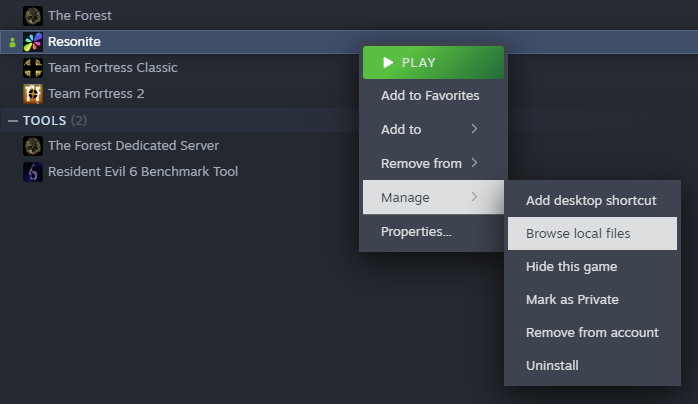Choose Uninstall from Manage submenu
The image size is (698, 404).
coord(552,366)
